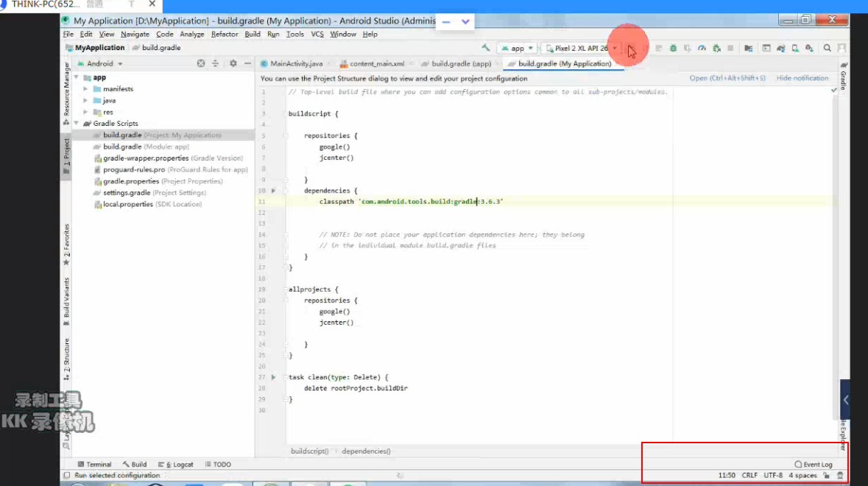Open the Pixel 2 XL API 26 device dropdown
The height and width of the screenshot is (486, 868).
click(x=582, y=48)
